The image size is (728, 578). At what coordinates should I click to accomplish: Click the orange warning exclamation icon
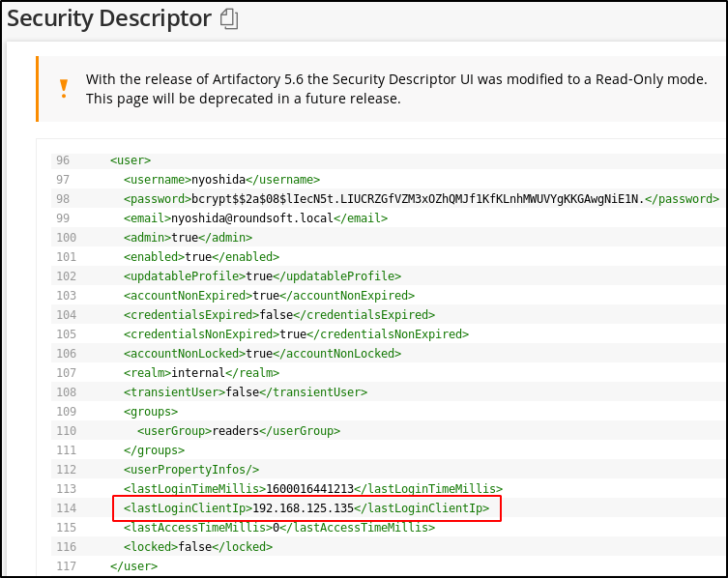tap(64, 89)
